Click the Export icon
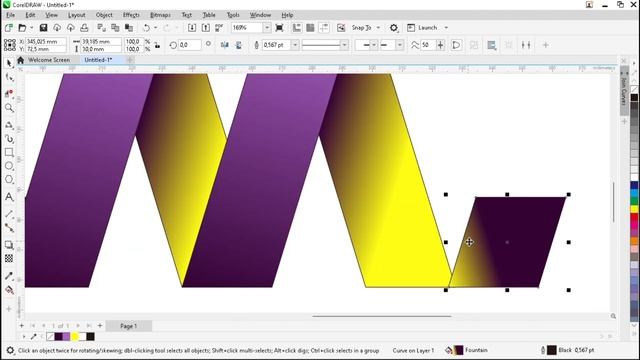Viewport: 640px width, 360px height. pos(206,28)
